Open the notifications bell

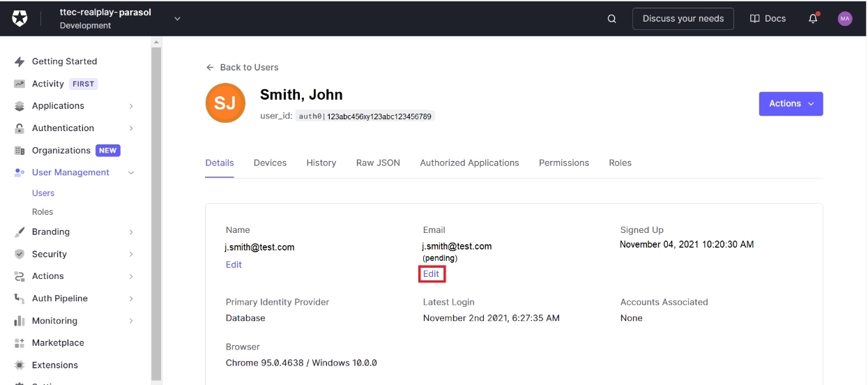pyautogui.click(x=813, y=19)
